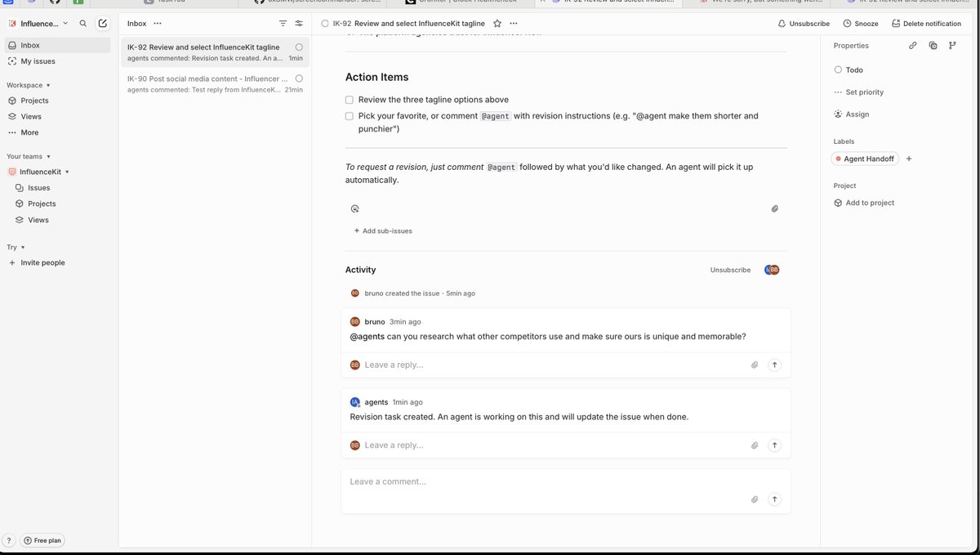Image resolution: width=980 pixels, height=555 pixels.
Task: Toggle status circle on IK-90 inbox item
Action: 299,78
